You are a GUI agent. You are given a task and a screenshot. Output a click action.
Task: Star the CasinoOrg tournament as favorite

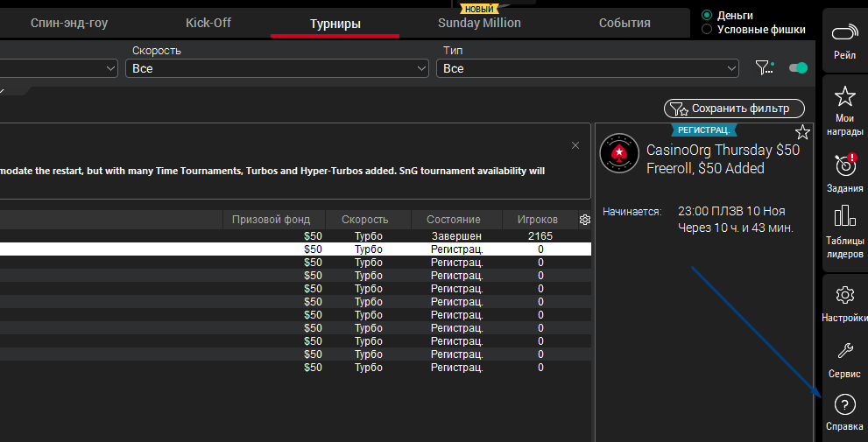point(802,132)
